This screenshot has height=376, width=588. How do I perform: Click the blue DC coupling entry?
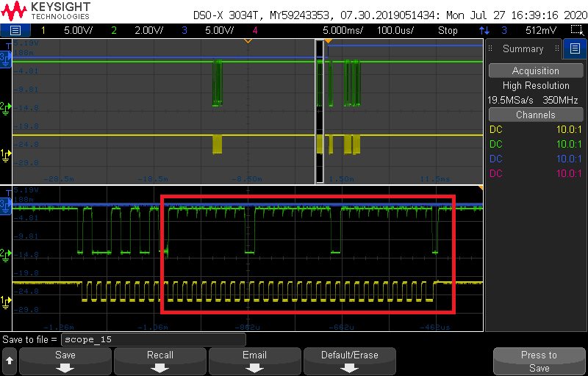click(495, 159)
